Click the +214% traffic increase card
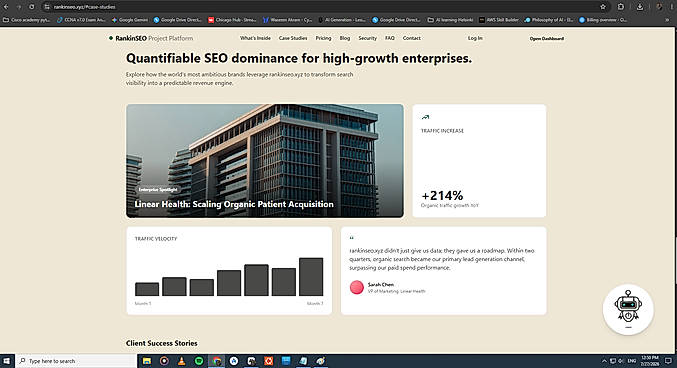 tap(479, 160)
